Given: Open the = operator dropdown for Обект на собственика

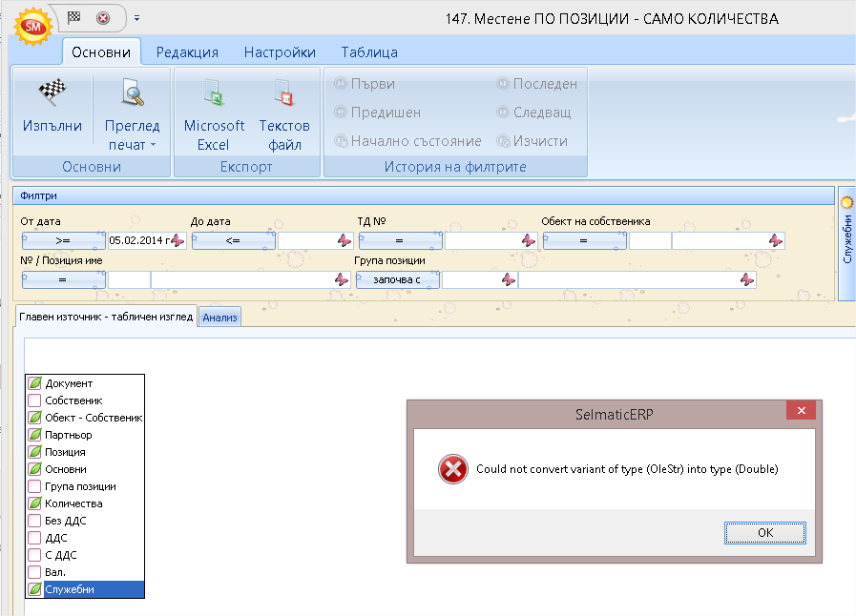Looking at the screenshot, I should coord(584,240).
